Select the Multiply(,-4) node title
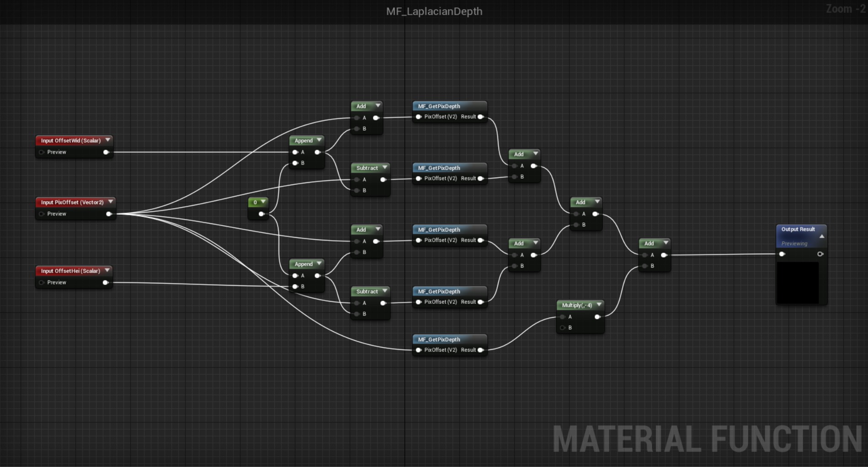Screen dimensions: 868x467 click(x=577, y=305)
